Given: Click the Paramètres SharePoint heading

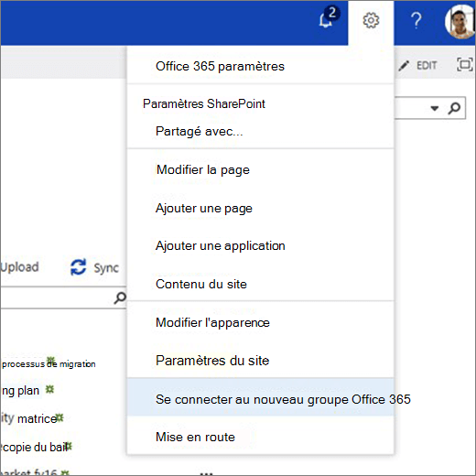Looking at the screenshot, I should point(204,103).
